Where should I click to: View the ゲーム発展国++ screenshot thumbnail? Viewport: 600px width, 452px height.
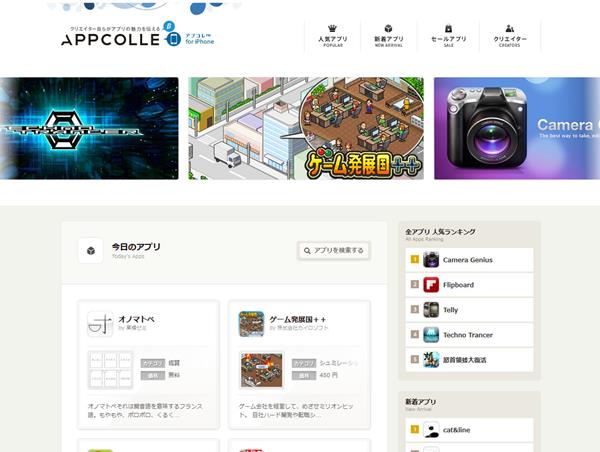point(262,370)
